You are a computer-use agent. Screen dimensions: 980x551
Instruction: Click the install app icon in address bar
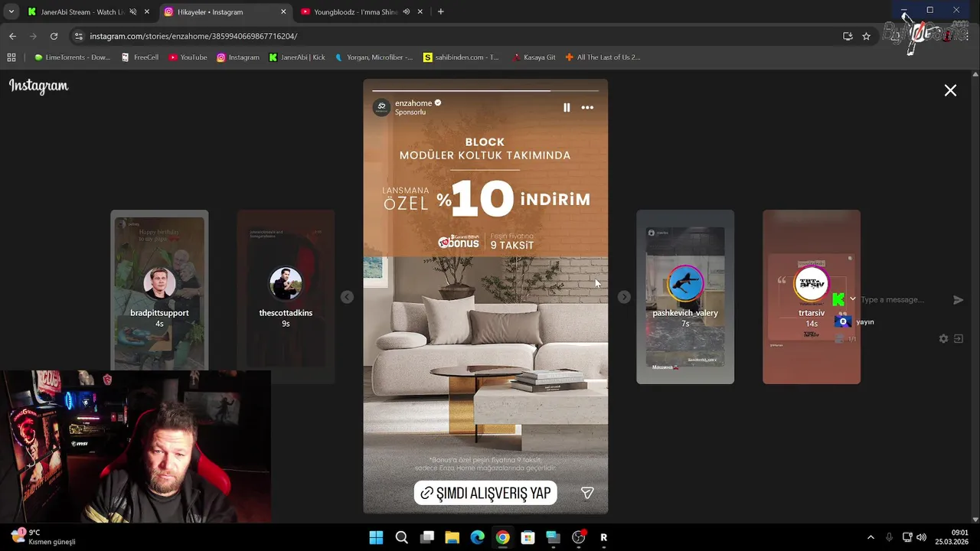point(848,36)
